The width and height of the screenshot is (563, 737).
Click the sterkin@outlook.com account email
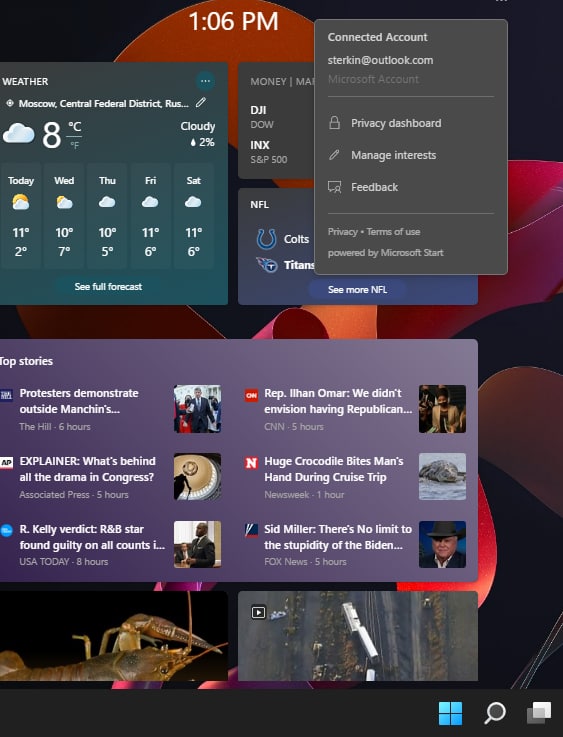tap(380, 60)
